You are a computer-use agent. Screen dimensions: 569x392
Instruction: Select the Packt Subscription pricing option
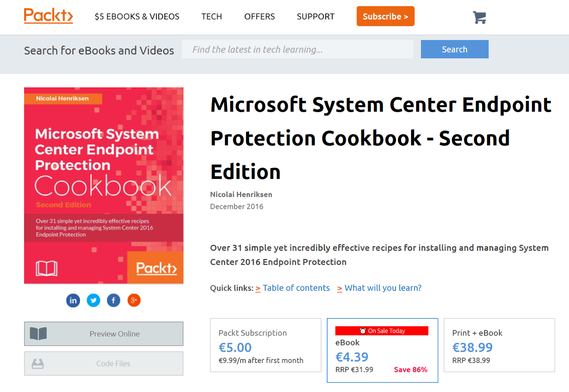[266, 345]
